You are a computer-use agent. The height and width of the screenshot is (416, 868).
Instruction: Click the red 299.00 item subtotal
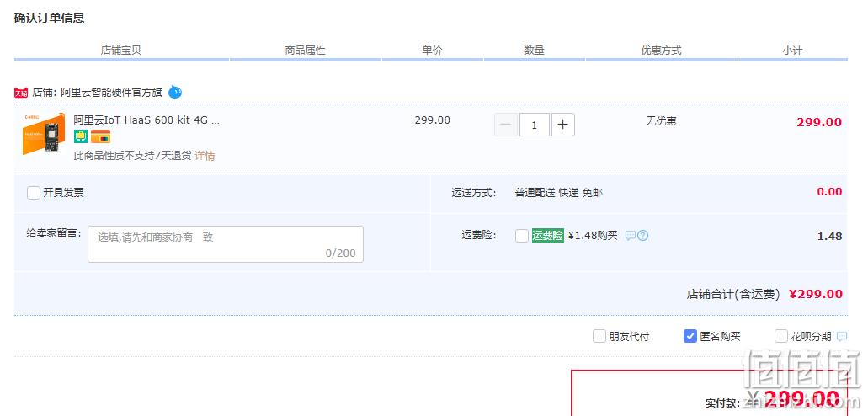[819, 122]
